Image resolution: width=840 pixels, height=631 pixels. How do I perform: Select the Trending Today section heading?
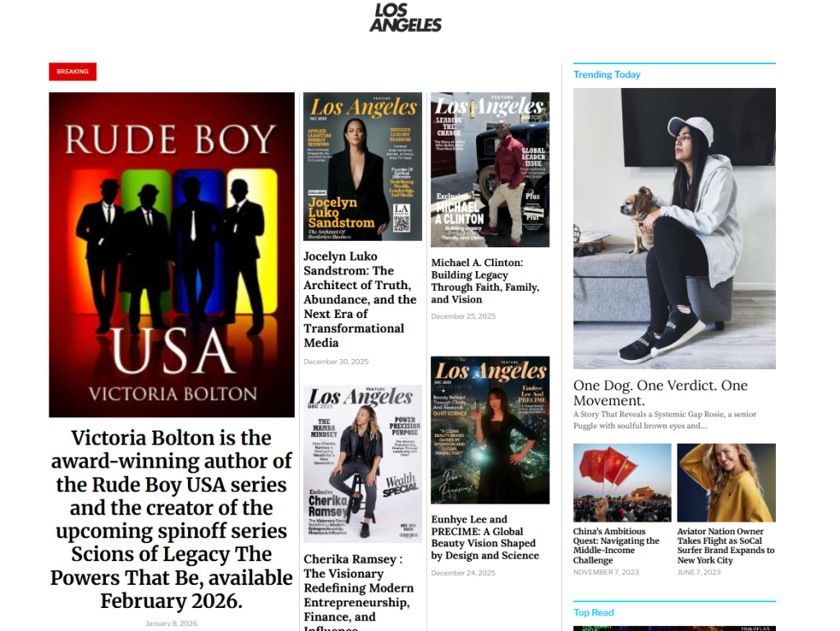pyautogui.click(x=607, y=75)
